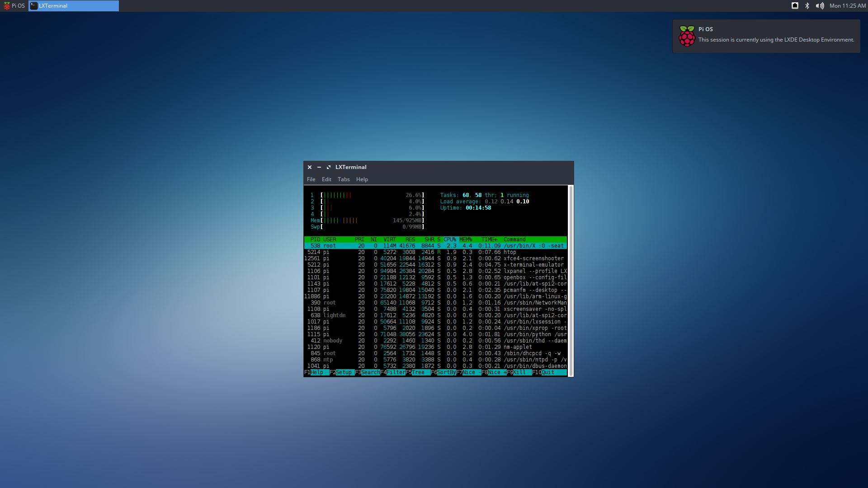The image size is (868, 488).
Task: Click F2 Setup in htop
Action: [342, 372]
